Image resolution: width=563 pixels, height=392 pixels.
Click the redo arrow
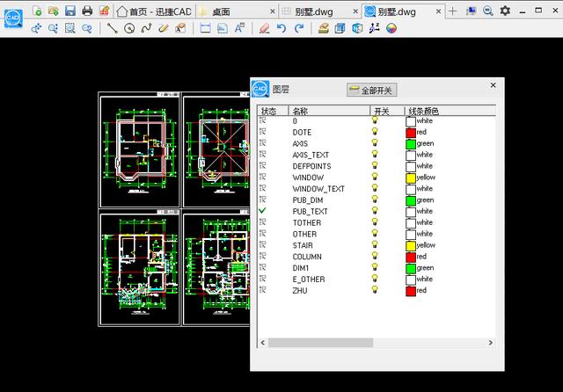[299, 28]
